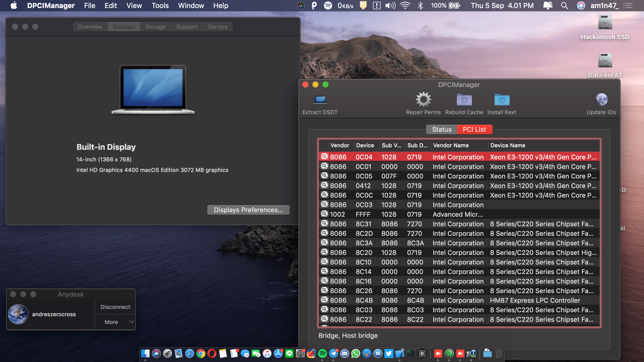
Task: Click the Spotify icon in the Dock
Action: coord(322,353)
